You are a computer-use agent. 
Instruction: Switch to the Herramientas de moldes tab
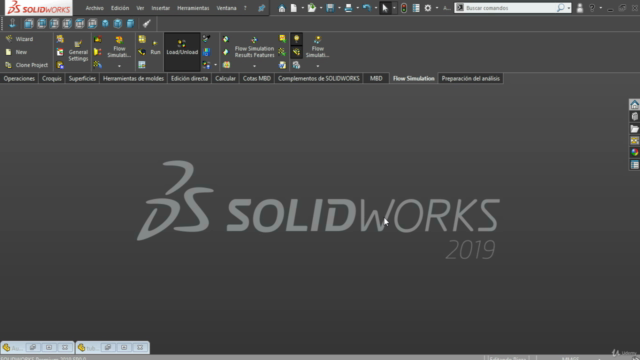133,78
